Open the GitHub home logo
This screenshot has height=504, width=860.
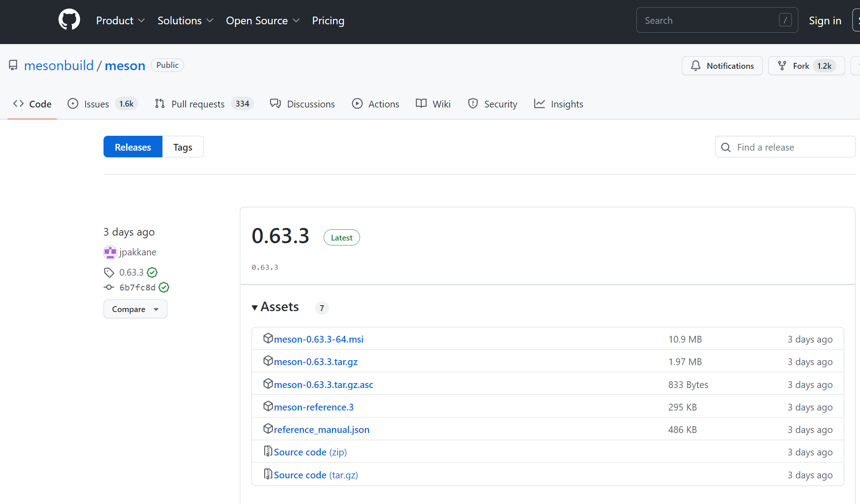coord(69,20)
